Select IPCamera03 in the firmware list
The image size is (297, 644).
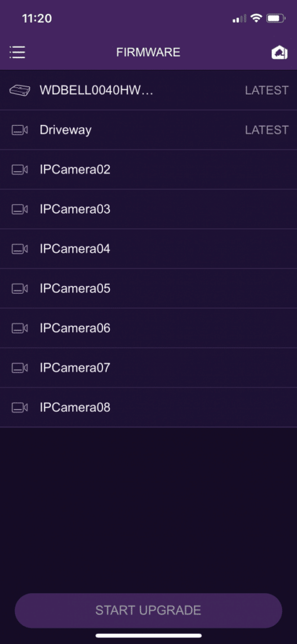coord(148,209)
